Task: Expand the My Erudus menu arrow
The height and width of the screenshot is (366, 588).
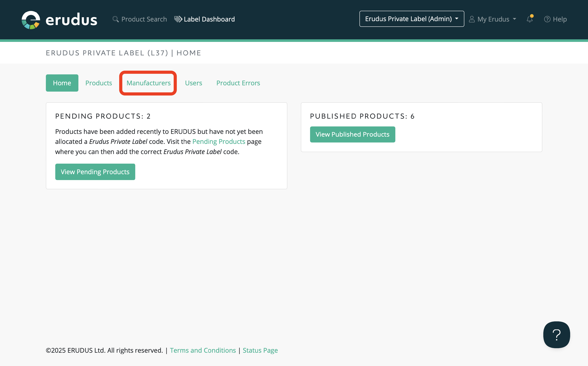Action: click(514, 19)
